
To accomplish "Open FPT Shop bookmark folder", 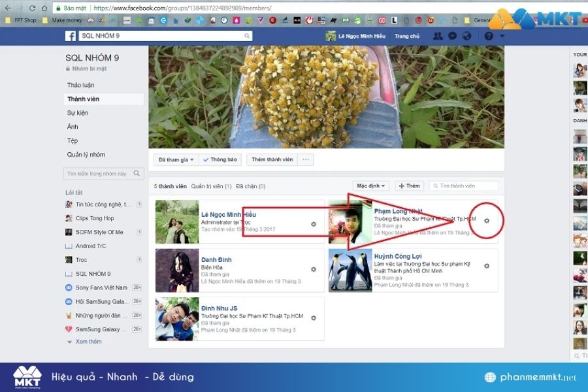I will tap(22, 20).
